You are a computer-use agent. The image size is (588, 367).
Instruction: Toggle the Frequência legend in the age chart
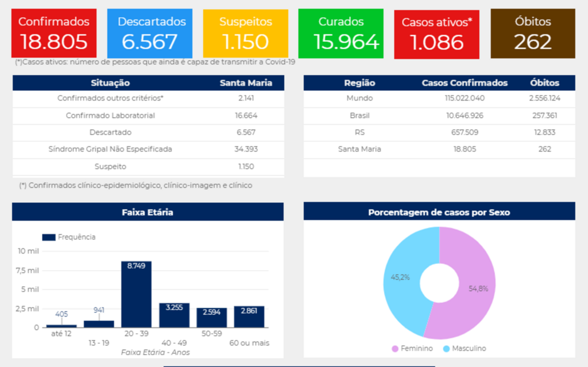69,237
